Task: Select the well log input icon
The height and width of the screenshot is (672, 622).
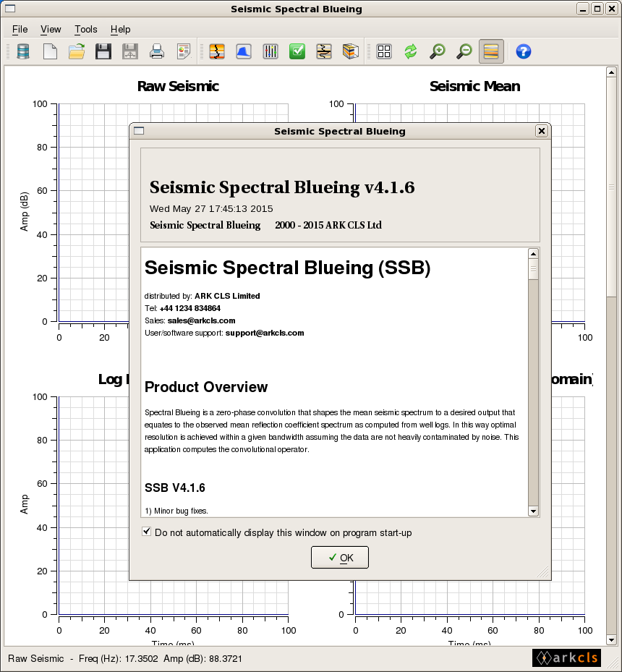Action: tap(217, 51)
